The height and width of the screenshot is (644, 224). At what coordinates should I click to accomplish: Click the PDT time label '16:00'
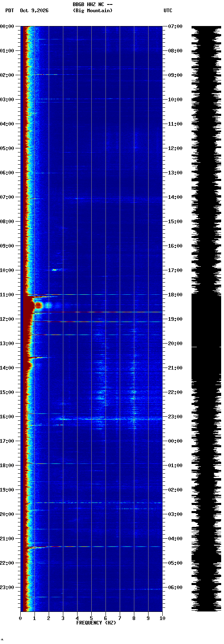click(x=7, y=417)
